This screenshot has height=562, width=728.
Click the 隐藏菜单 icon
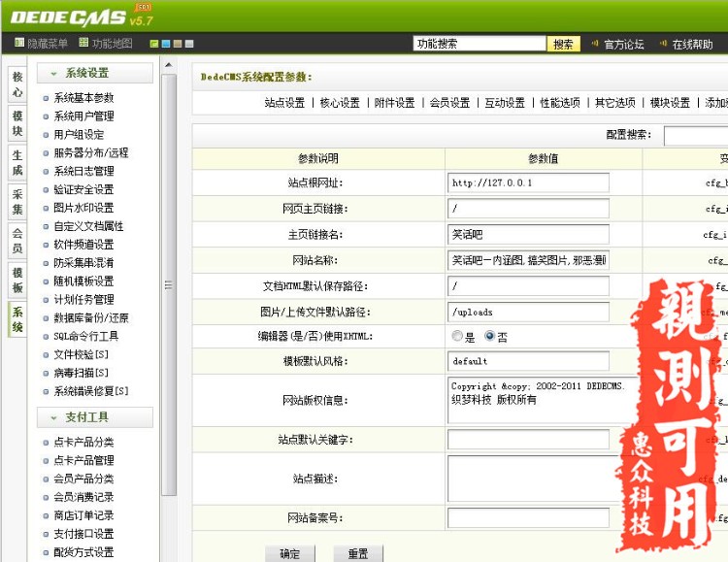coord(19,43)
